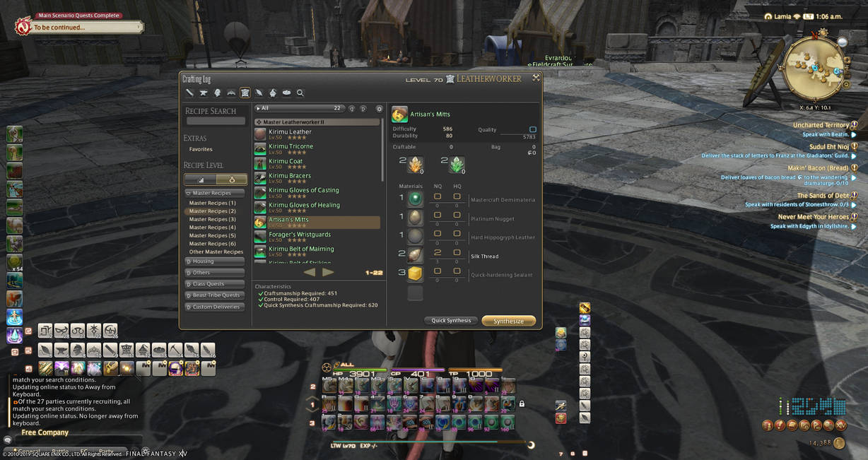Go to next recipe page arrow
Viewport: 868px width, 460px height.
(x=328, y=272)
